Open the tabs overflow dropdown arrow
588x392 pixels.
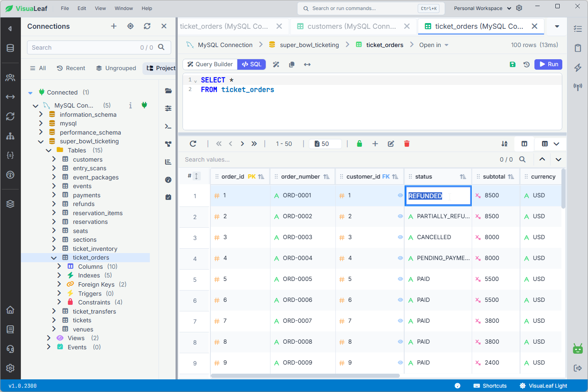557,26
